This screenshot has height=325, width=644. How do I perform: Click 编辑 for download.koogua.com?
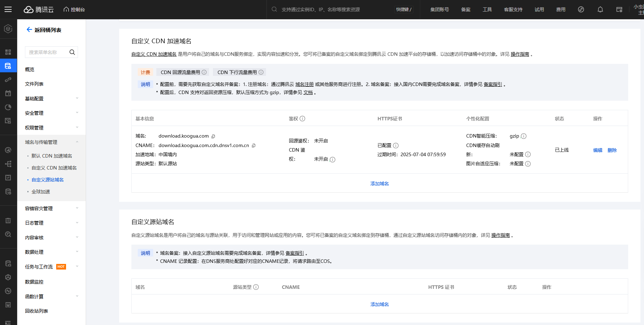coord(598,150)
